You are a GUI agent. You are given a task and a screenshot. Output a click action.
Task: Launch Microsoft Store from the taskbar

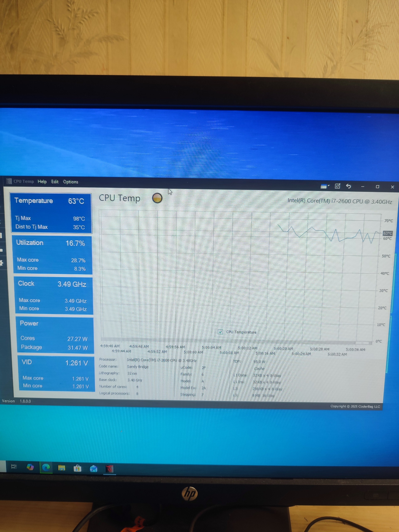click(78, 468)
